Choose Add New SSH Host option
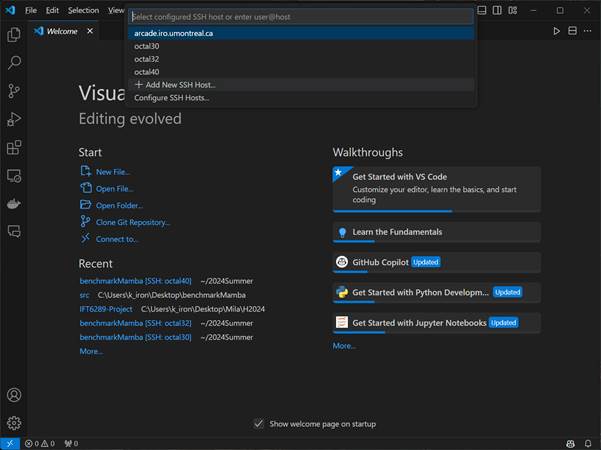The image size is (601, 450). coord(301,85)
